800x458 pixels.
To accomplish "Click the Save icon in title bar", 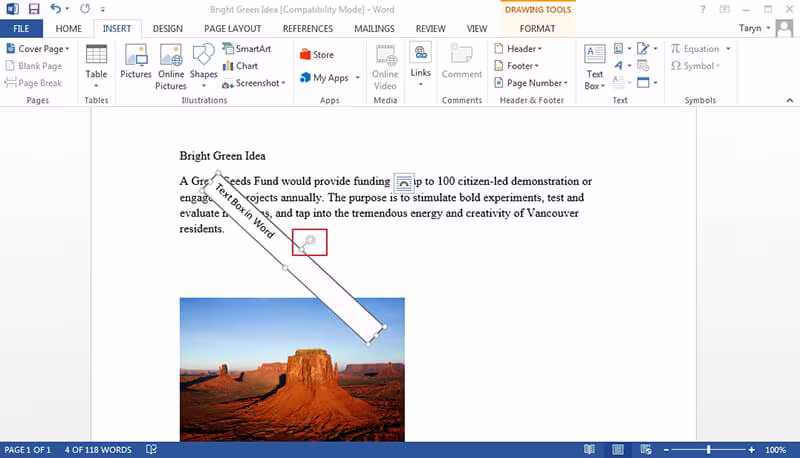I will (34, 9).
